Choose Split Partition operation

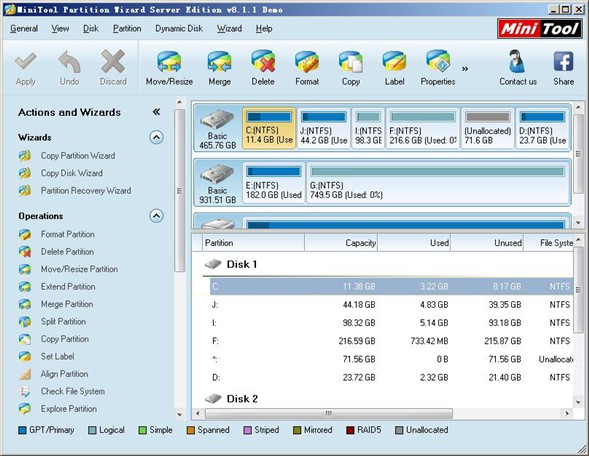[x=63, y=322]
